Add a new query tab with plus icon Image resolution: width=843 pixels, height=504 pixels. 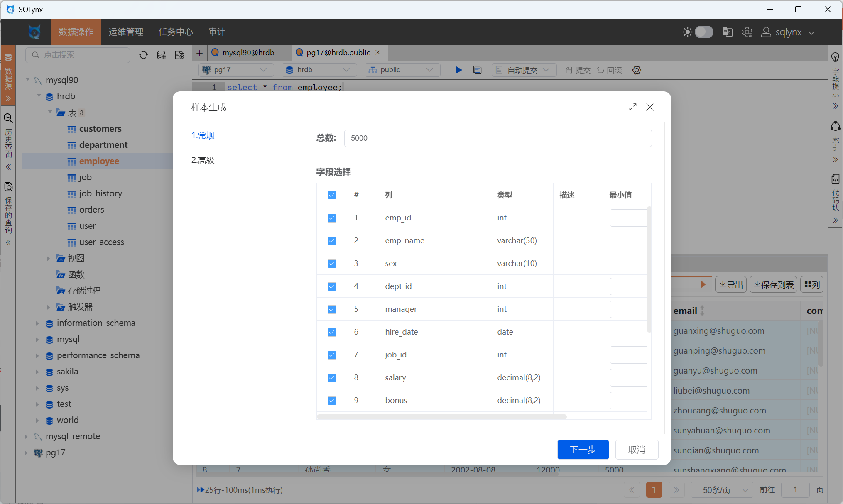200,53
